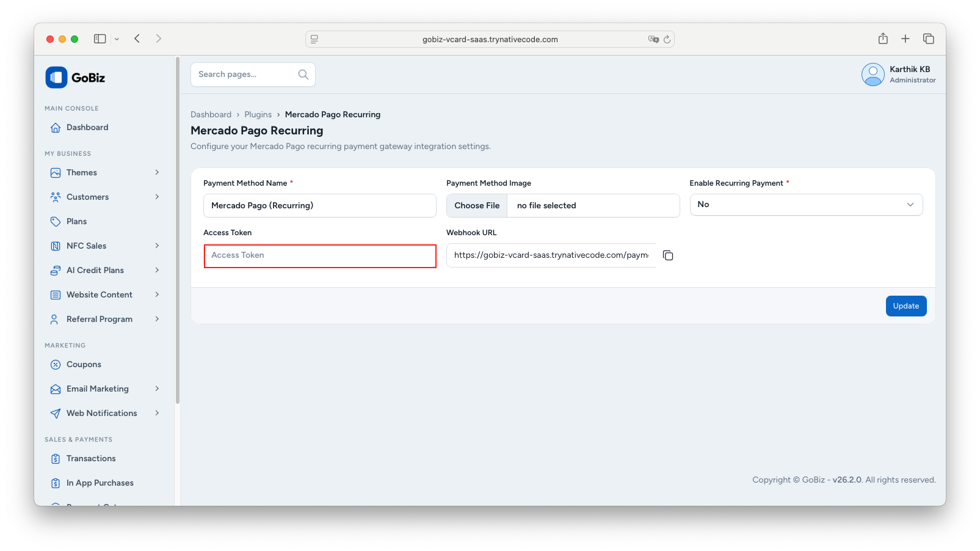Click the GoBiz logo icon

[56, 78]
